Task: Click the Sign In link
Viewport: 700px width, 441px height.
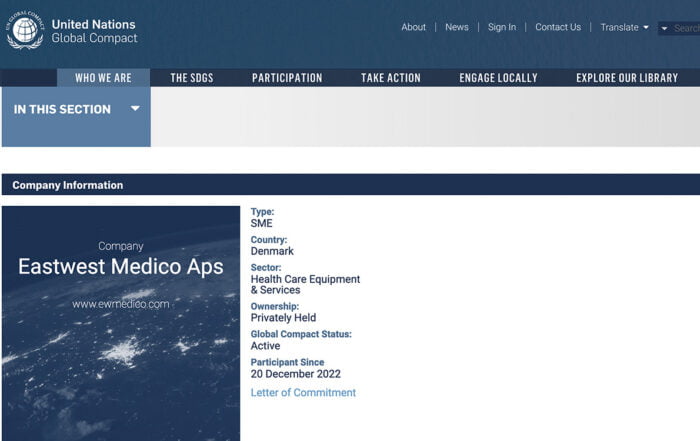Action: coord(502,27)
